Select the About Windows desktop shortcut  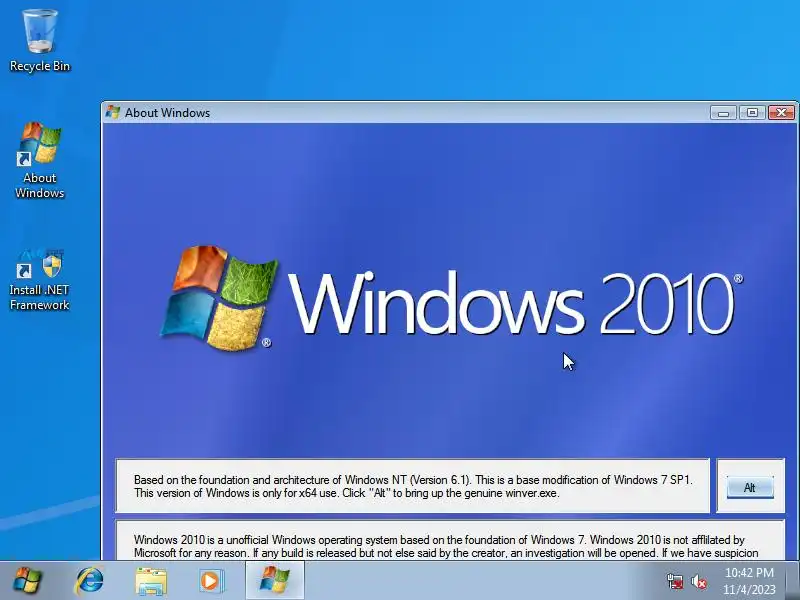click(x=40, y=160)
